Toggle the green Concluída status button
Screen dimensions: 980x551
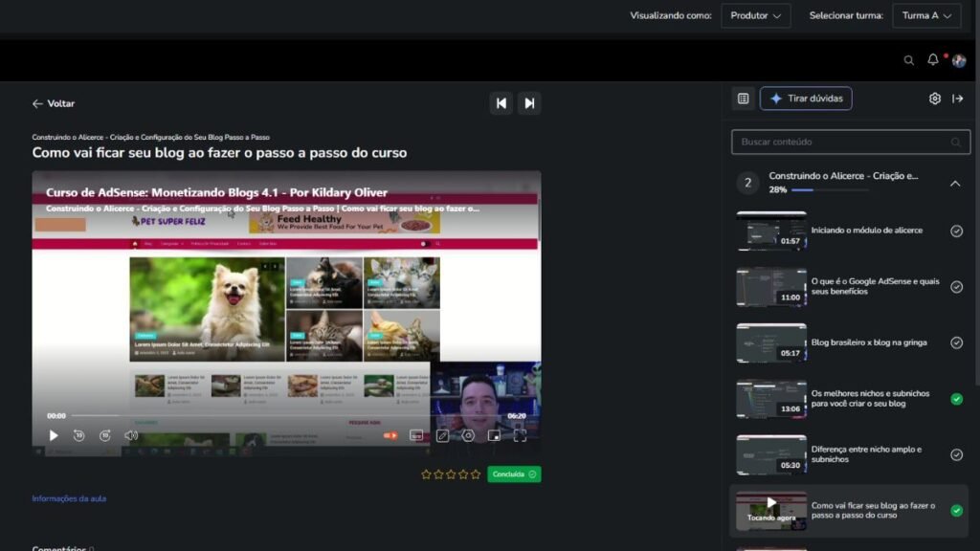(x=514, y=474)
